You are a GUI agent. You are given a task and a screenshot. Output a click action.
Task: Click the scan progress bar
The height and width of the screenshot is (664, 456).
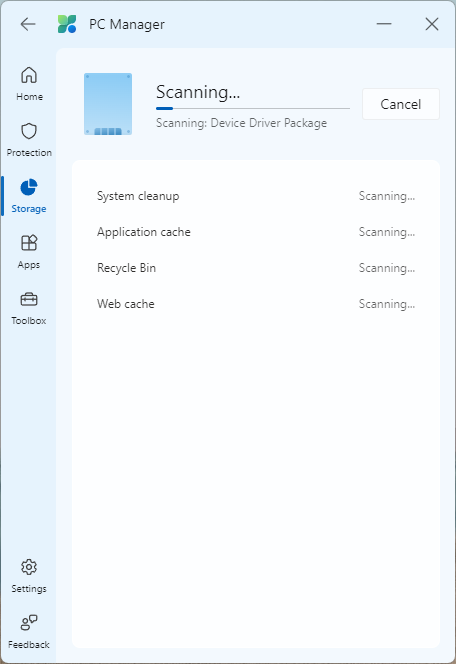pyautogui.click(x=253, y=108)
